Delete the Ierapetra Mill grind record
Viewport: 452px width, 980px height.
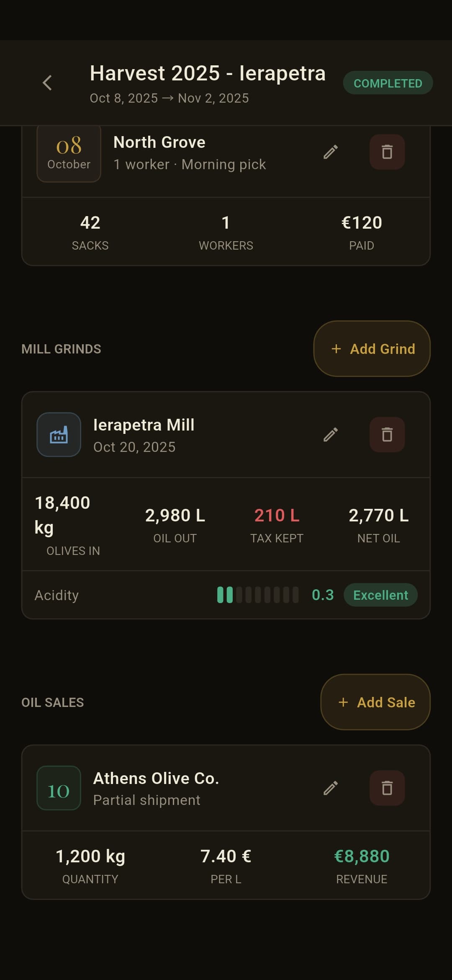(387, 435)
